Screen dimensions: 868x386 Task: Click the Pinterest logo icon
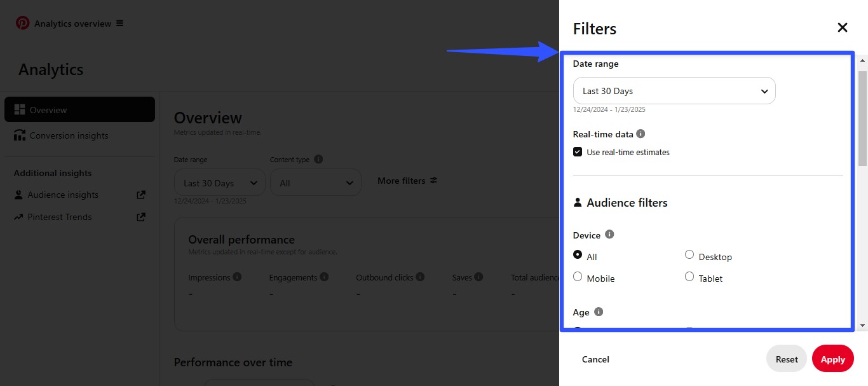(22, 22)
